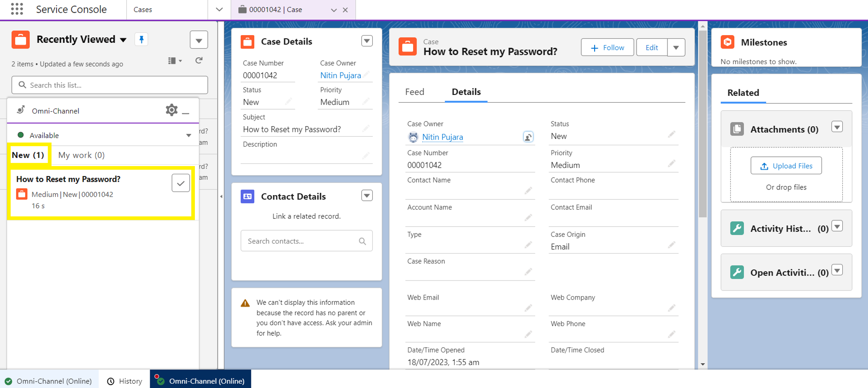Switch to the Feed tab

click(414, 92)
